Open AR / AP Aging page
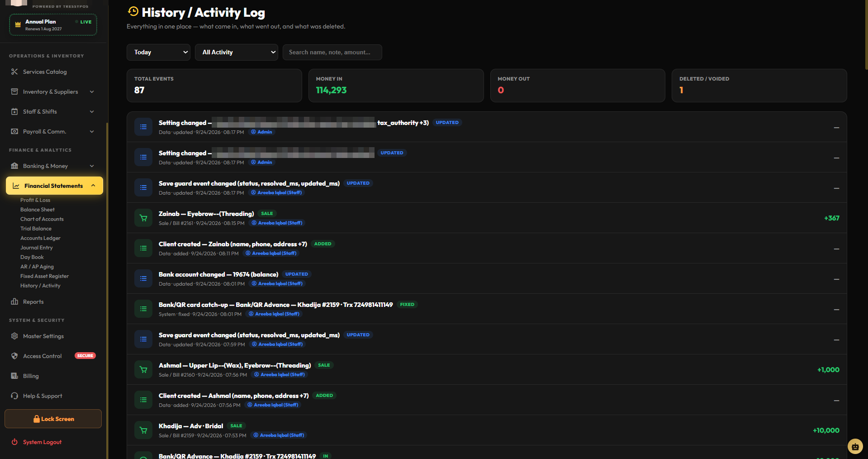 tap(37, 267)
